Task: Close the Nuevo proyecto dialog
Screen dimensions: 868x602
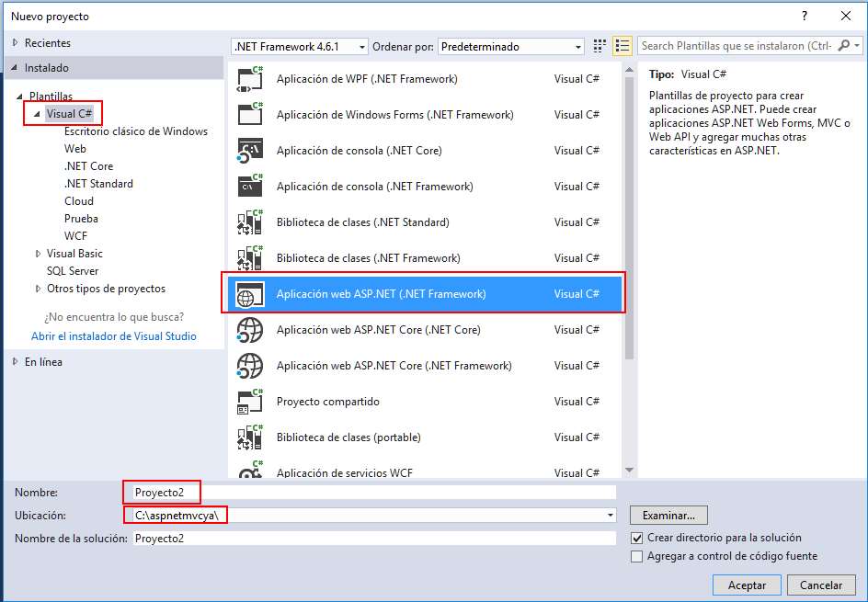Action: tap(846, 16)
